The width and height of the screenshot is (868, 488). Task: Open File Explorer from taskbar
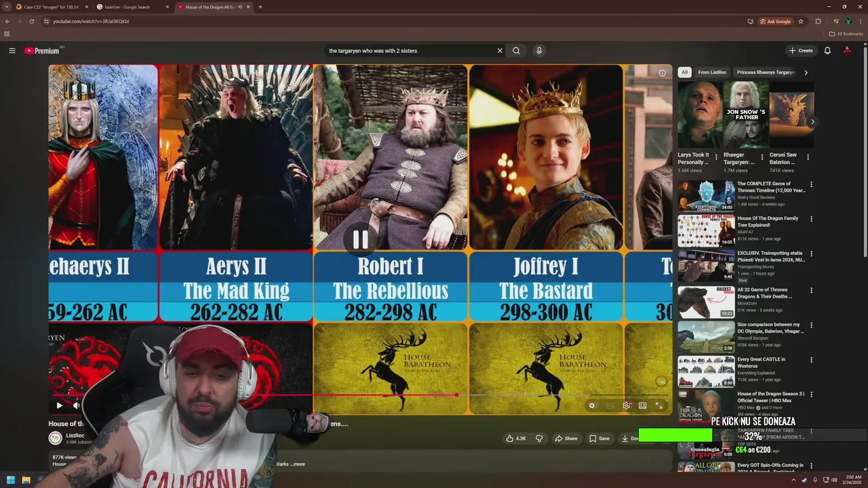point(26,480)
